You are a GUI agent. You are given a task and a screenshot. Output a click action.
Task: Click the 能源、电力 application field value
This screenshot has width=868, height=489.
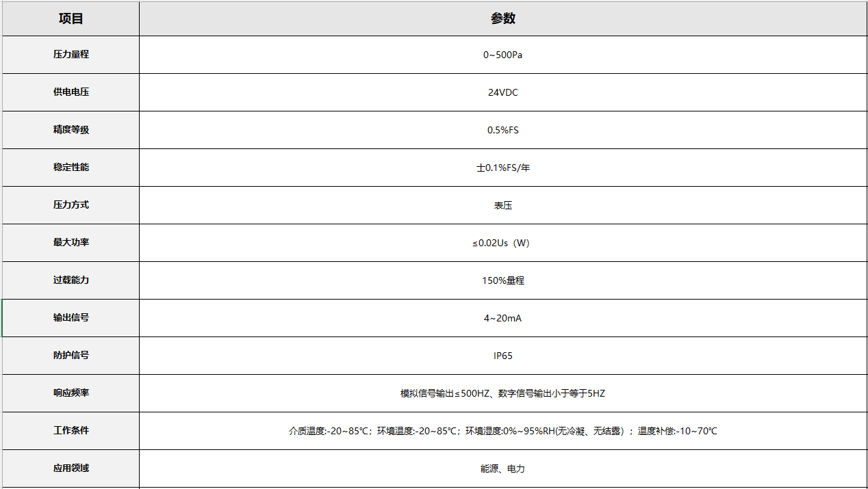[503, 468]
